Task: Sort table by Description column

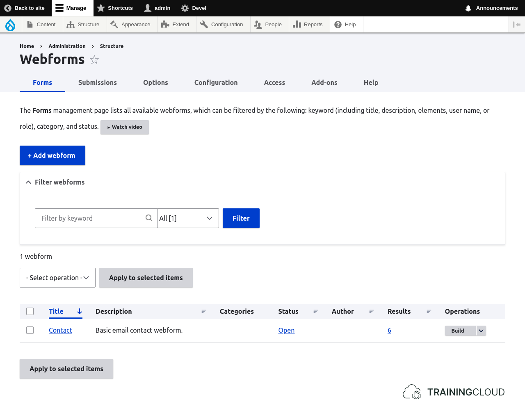Action: click(x=114, y=311)
